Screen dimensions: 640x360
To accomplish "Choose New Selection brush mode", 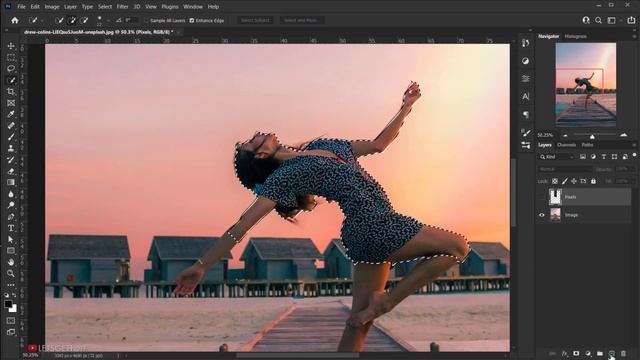I will (59, 20).
